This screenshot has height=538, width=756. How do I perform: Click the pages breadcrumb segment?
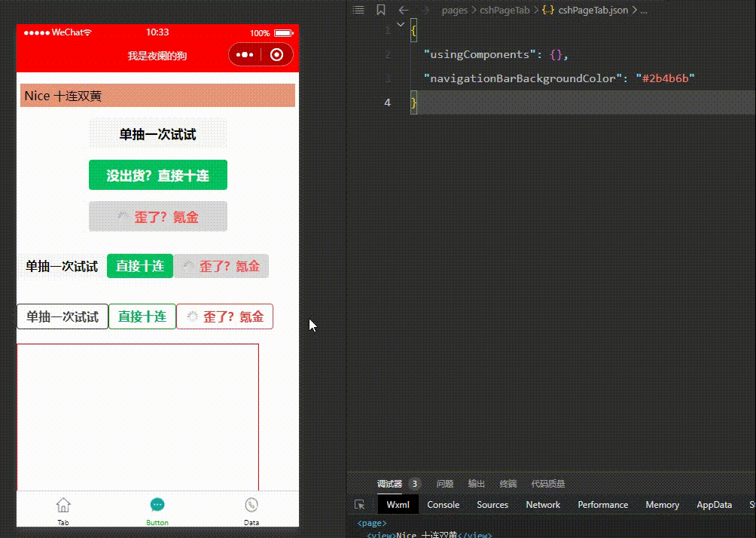pyautogui.click(x=454, y=10)
